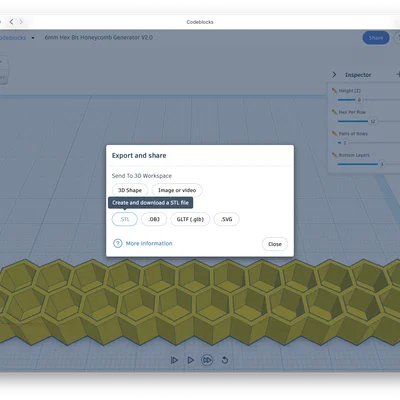The image size is (400, 400).
Task: Select GLTF (.glb) export option
Action: 190,219
